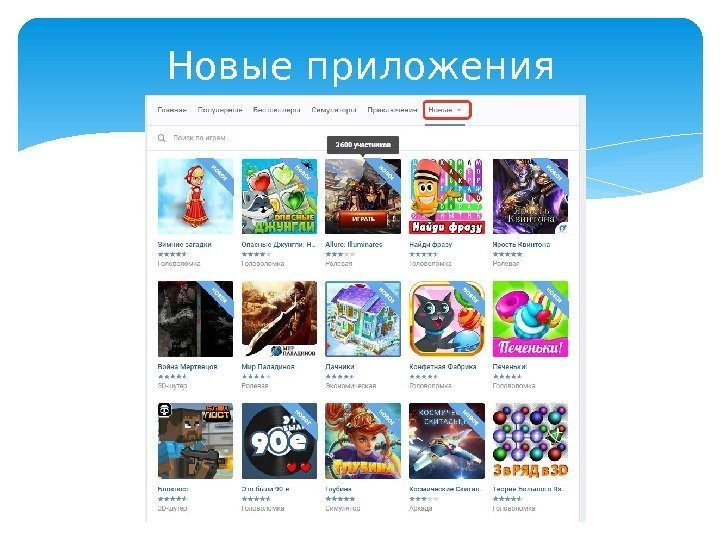Open the Опасные Джунгли game icon
The height and width of the screenshot is (540, 720).
click(x=279, y=197)
